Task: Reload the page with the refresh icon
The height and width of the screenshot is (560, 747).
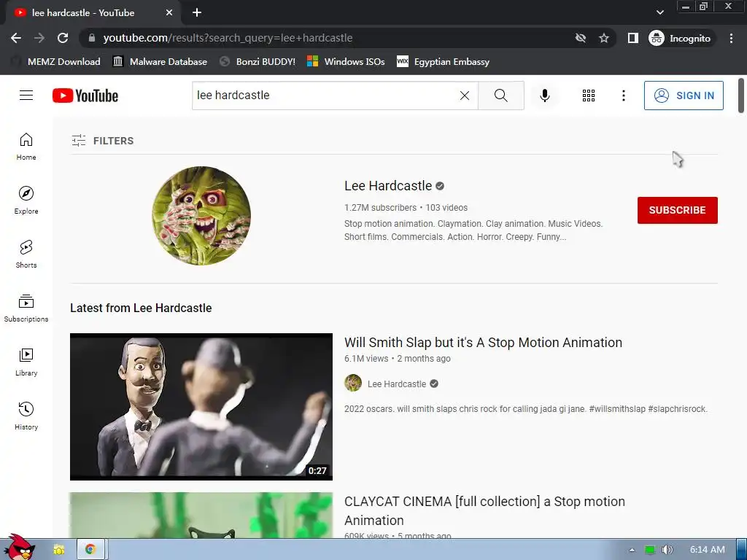Action: 63,38
